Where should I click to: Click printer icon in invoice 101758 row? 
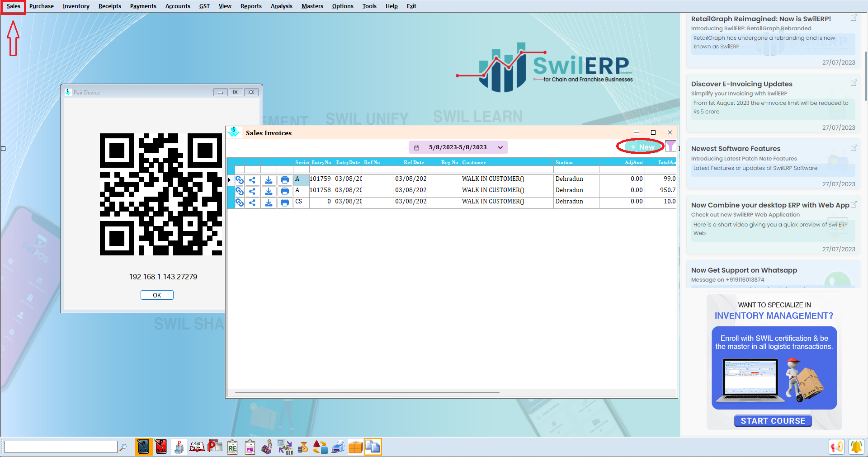(x=285, y=191)
